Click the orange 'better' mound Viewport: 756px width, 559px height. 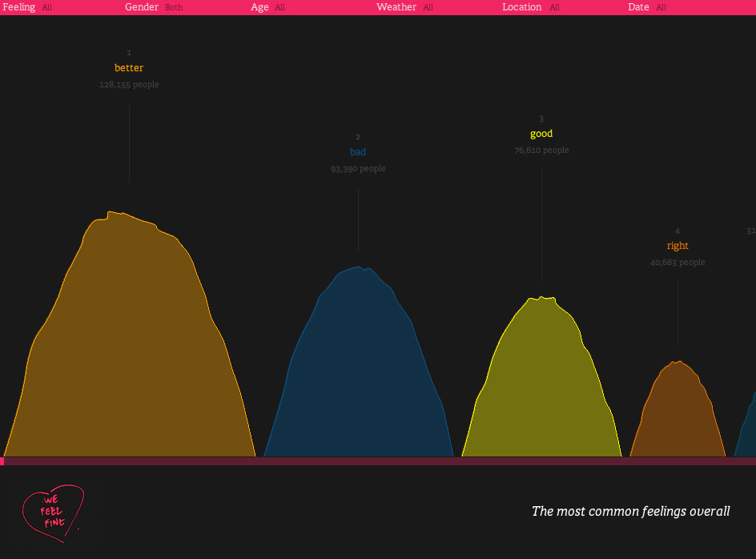[x=129, y=338]
